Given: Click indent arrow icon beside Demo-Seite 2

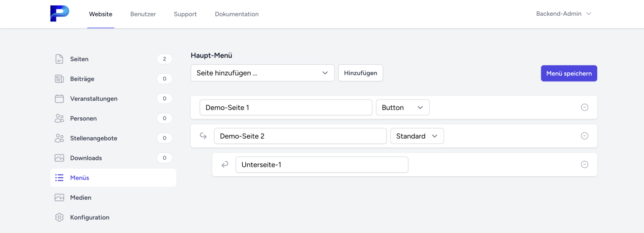Looking at the screenshot, I should tap(203, 136).
